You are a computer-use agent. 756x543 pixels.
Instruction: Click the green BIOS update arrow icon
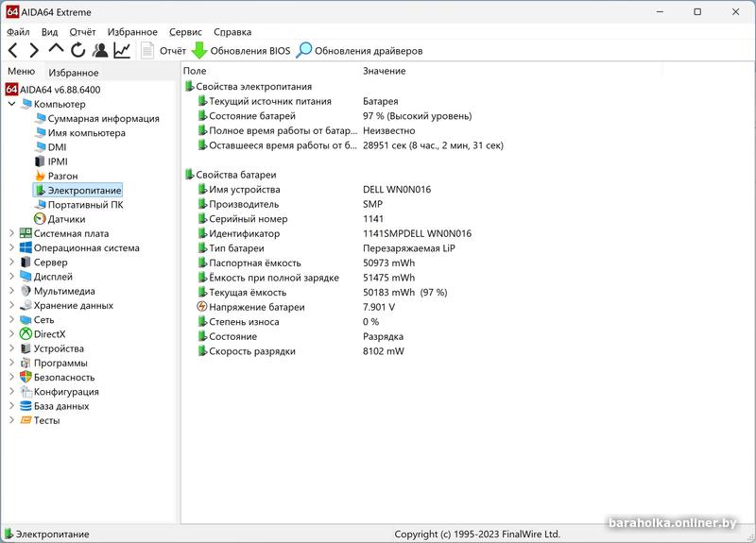(199, 50)
